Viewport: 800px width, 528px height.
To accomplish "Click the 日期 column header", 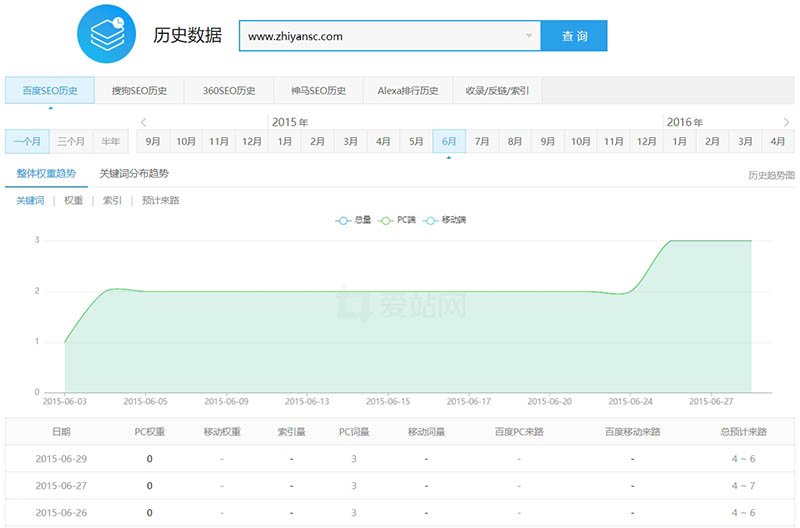I will [61, 432].
